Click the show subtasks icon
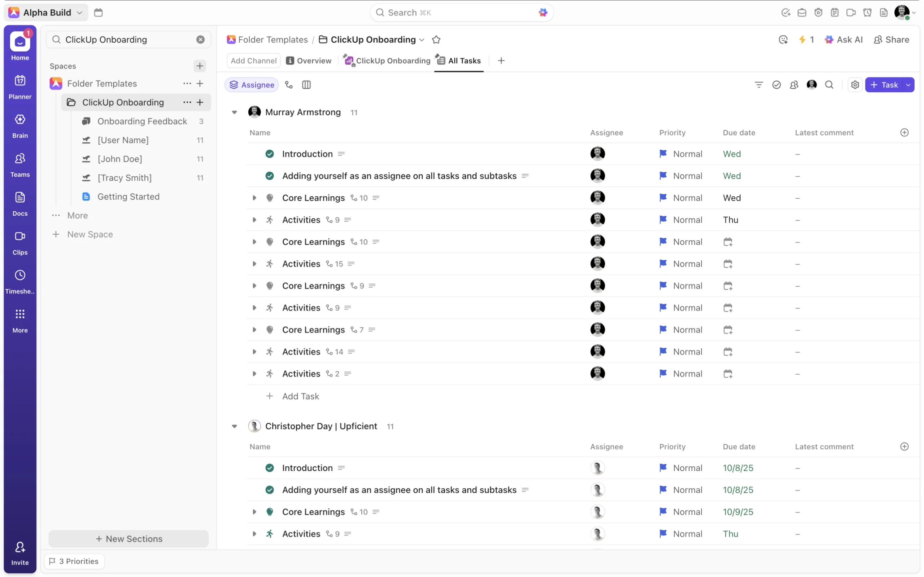924x577 pixels. tap(289, 85)
